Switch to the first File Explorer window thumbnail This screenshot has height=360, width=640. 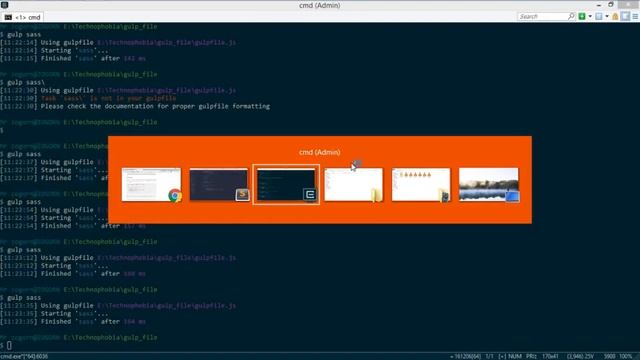point(353,184)
